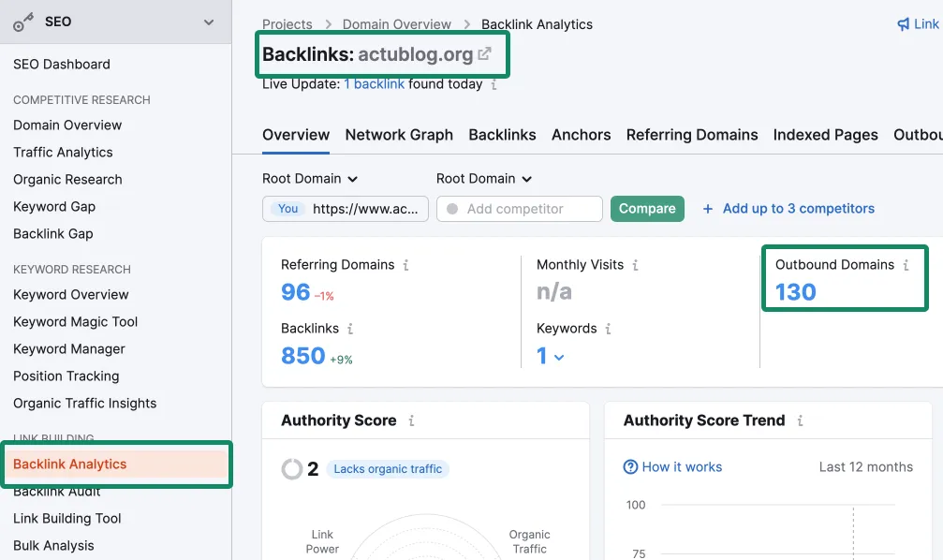This screenshot has height=560, width=943.
Task: Open the competitor Root Domain dropdown
Action: (484, 179)
